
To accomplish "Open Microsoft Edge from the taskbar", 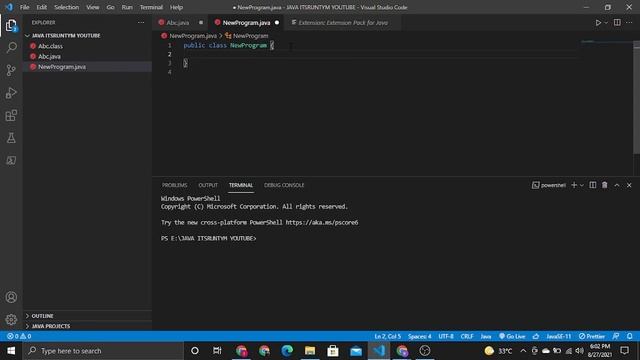I will [287, 351].
